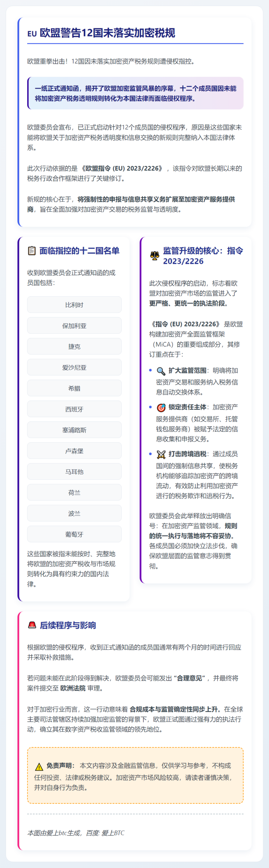Click the bold phrase 锁定责任主体
This screenshot has height=868, width=269.
[x=187, y=407]
